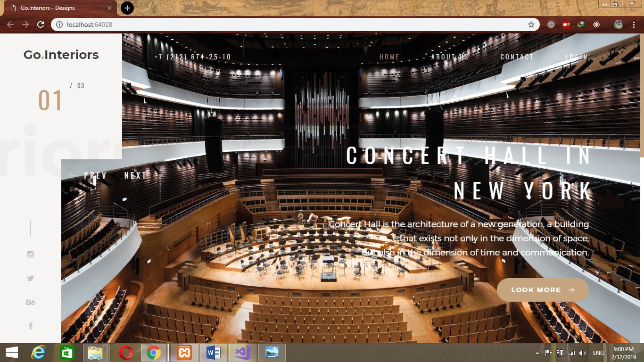This screenshot has height=362, width=644.
Task: Click the globe extension icon in toolbar
Action: click(551, 25)
